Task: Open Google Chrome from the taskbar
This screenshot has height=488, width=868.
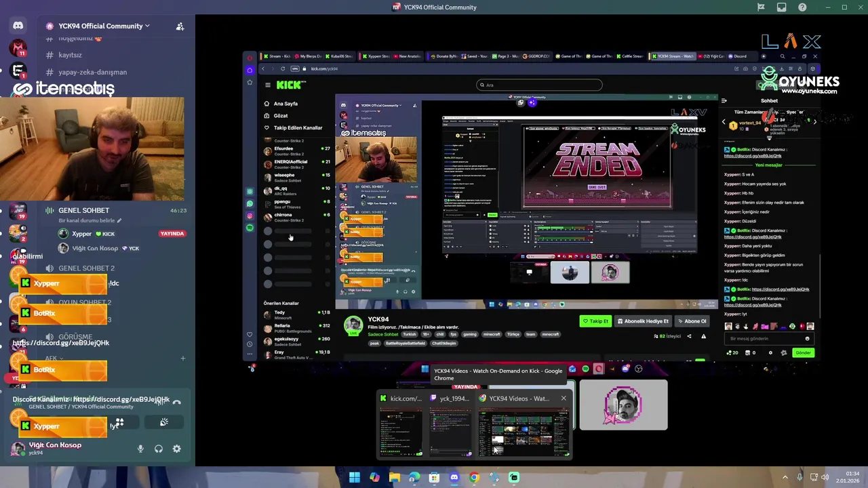Action: (474, 477)
